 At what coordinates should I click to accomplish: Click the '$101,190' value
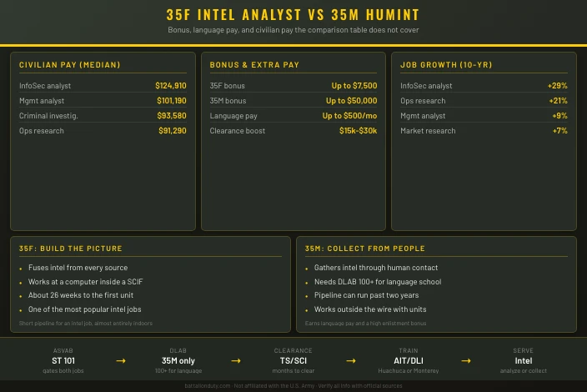[x=172, y=101]
